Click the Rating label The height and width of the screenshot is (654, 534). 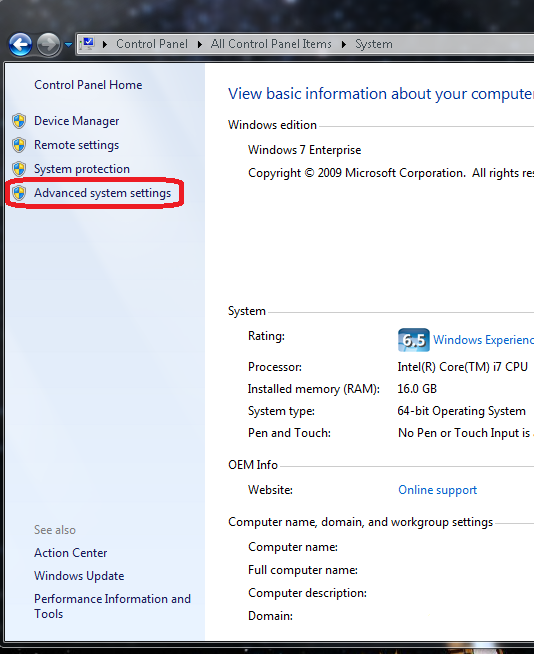266,336
